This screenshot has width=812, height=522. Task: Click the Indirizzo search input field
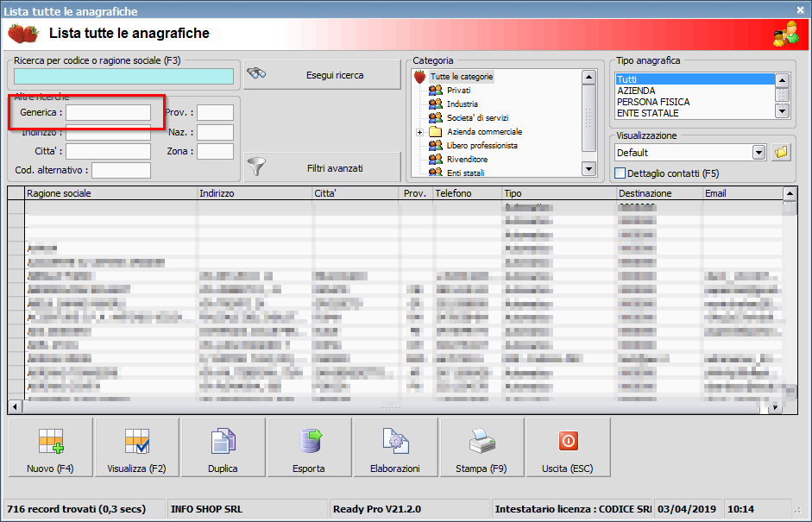[x=108, y=132]
